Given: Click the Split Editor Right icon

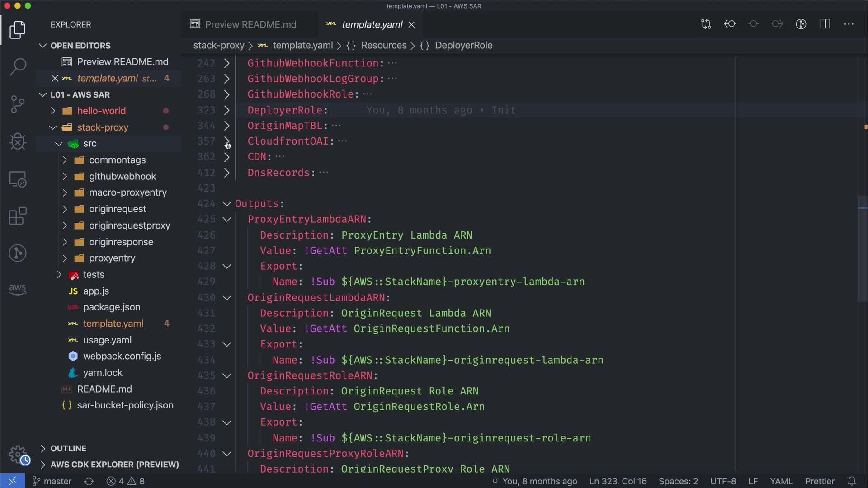Looking at the screenshot, I should pos(825,24).
